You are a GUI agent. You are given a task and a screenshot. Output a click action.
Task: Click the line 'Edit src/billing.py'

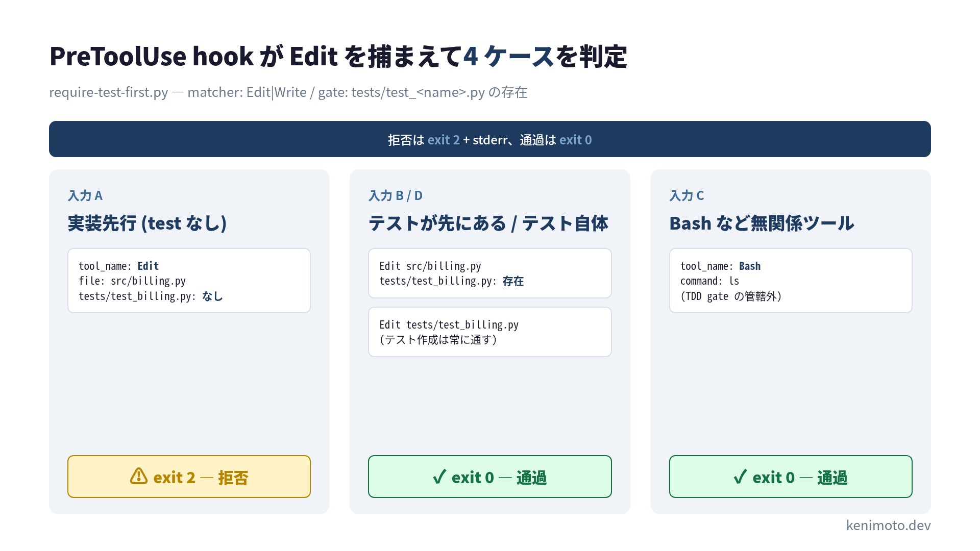(430, 266)
